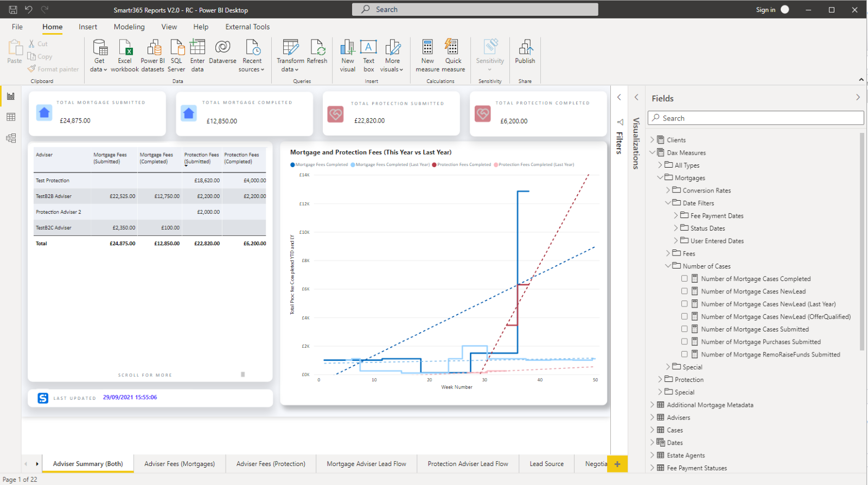868x485 pixels.
Task: Click the Save icon in title bar
Action: coord(13,9)
